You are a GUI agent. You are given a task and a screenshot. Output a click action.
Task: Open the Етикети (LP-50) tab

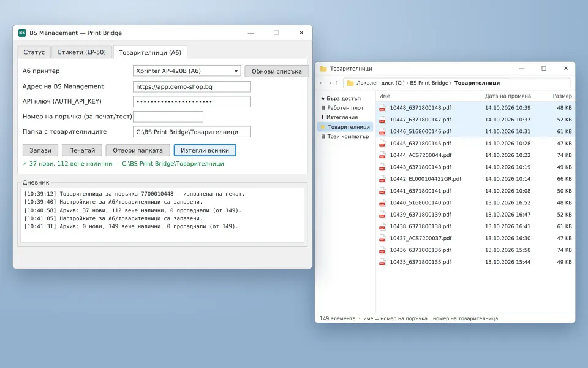(81, 52)
